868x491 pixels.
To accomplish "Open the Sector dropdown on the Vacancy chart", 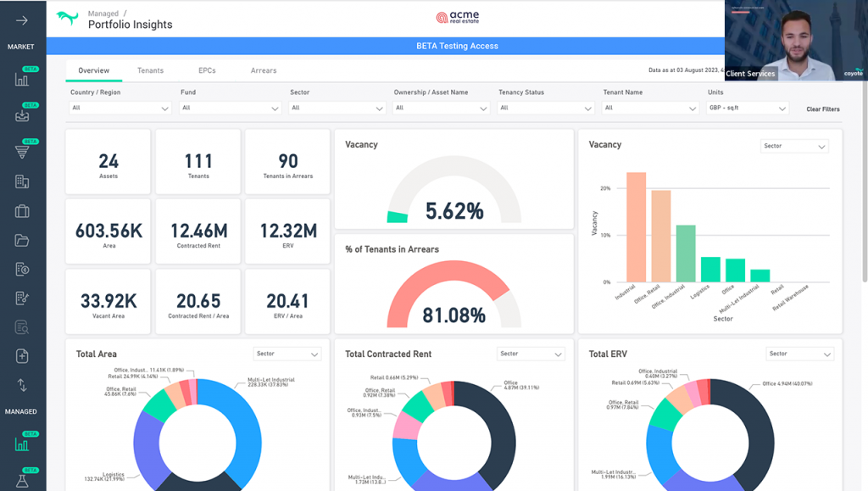I will point(793,146).
